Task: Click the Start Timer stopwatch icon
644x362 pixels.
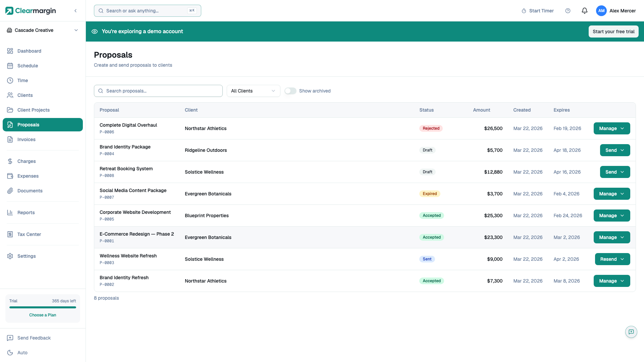Action: 524,11
